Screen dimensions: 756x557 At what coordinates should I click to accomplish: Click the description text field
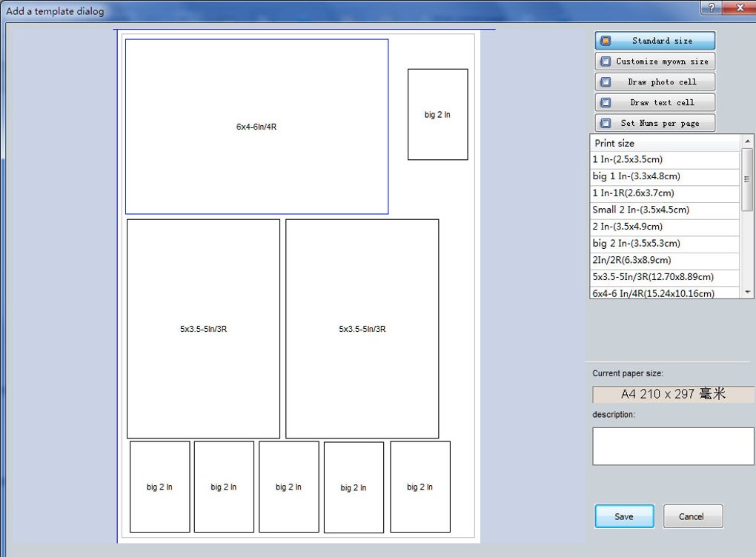coord(673,446)
